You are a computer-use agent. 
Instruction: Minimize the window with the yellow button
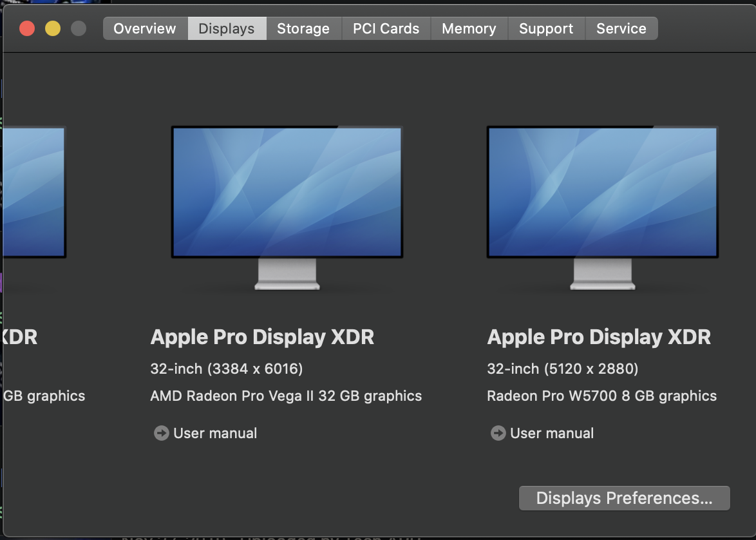53,28
